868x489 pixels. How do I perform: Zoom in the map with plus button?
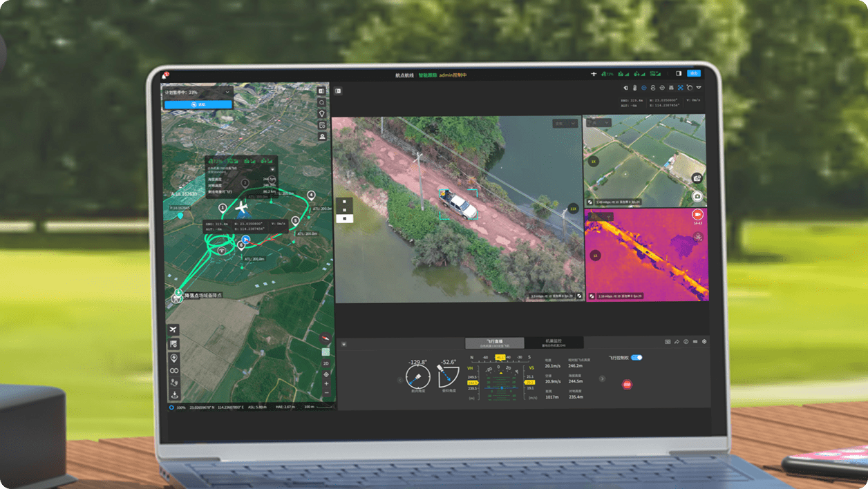point(325,384)
